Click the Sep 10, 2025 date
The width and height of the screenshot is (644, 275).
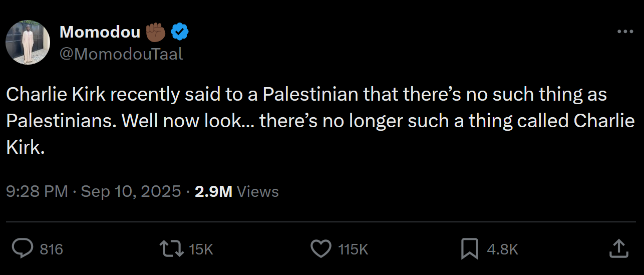click(131, 191)
